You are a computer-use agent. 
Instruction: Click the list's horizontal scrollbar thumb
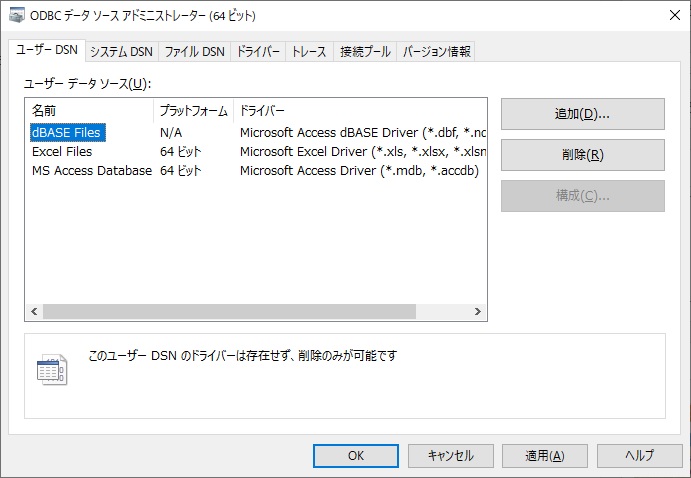point(229,311)
